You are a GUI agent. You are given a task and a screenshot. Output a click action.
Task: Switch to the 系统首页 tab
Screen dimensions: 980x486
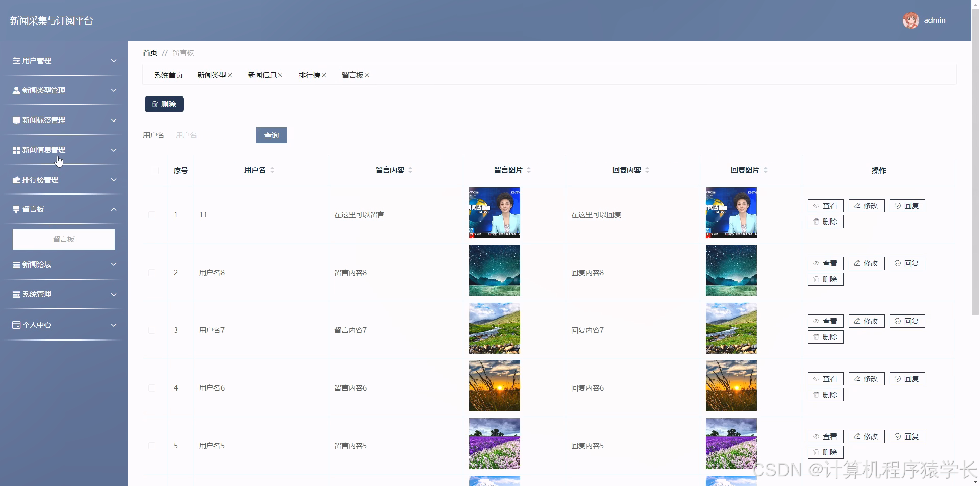click(x=168, y=75)
